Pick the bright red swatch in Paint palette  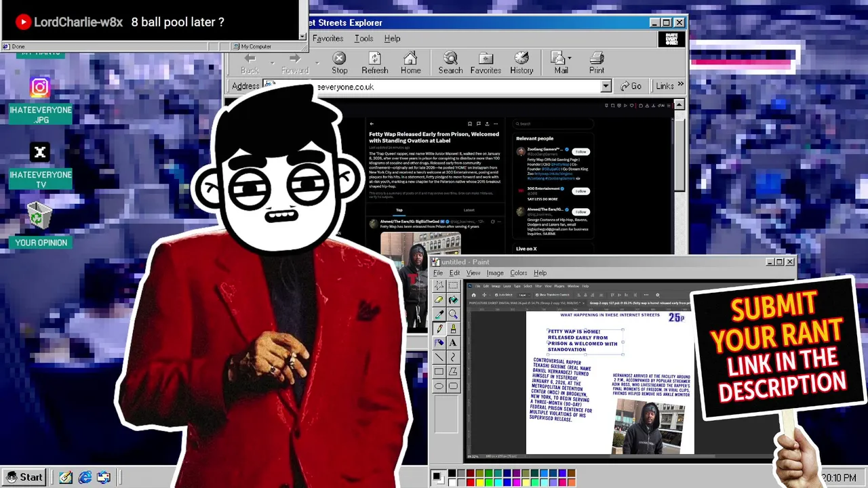point(471,483)
